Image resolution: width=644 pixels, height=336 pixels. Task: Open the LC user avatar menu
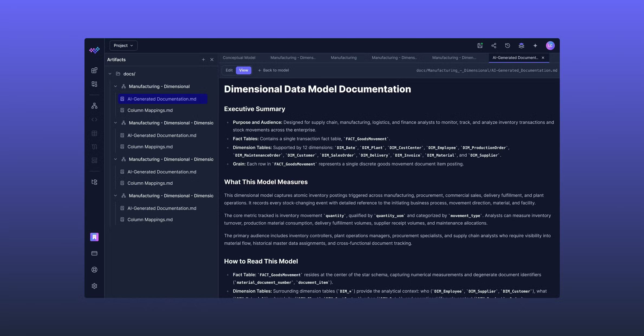click(x=550, y=45)
